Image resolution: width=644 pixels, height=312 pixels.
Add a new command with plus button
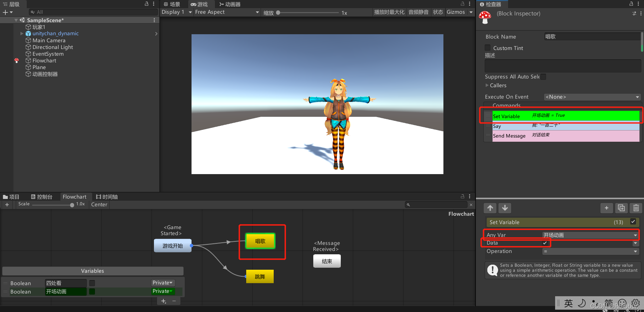tap(606, 208)
